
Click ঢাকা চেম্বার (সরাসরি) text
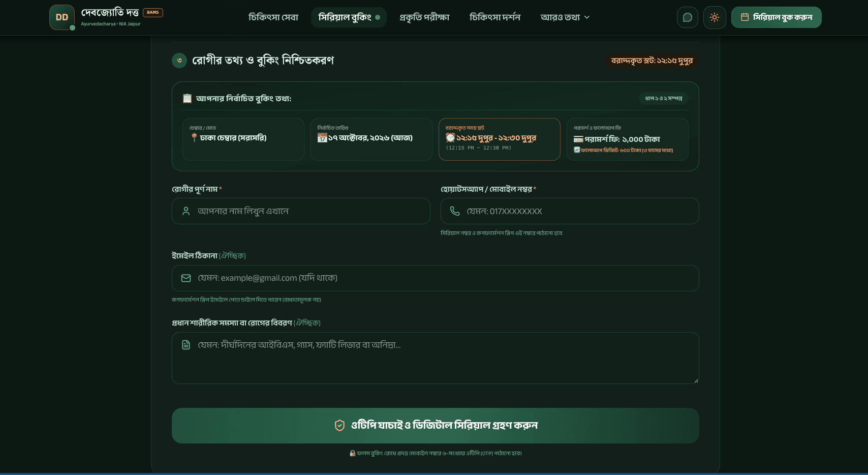click(233, 138)
